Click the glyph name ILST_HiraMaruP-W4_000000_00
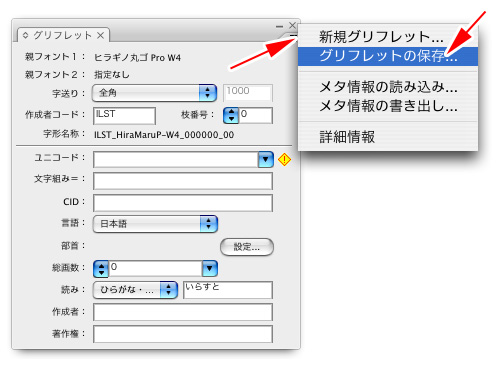The image size is (499, 375). 164,135
